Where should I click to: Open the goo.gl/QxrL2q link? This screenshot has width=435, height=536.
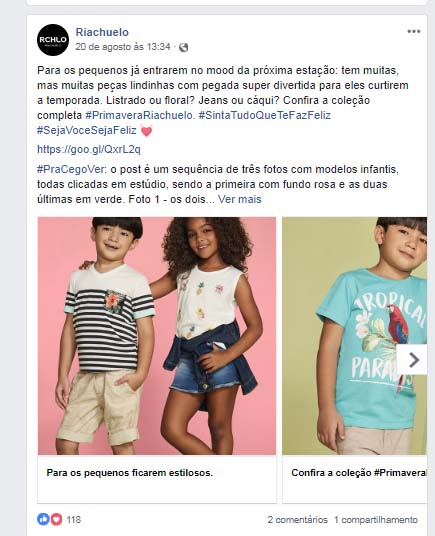click(89, 149)
